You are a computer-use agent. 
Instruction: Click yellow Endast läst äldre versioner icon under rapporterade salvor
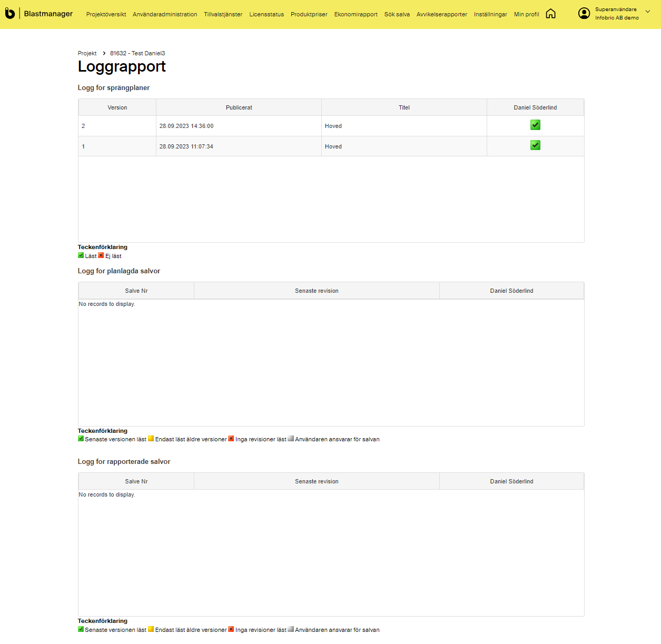(x=151, y=629)
